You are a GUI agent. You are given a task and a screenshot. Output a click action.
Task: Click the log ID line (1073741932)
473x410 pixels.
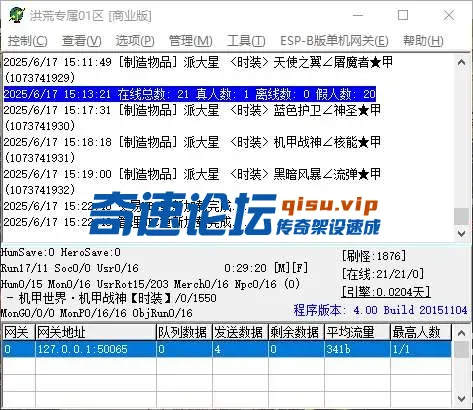(40, 190)
